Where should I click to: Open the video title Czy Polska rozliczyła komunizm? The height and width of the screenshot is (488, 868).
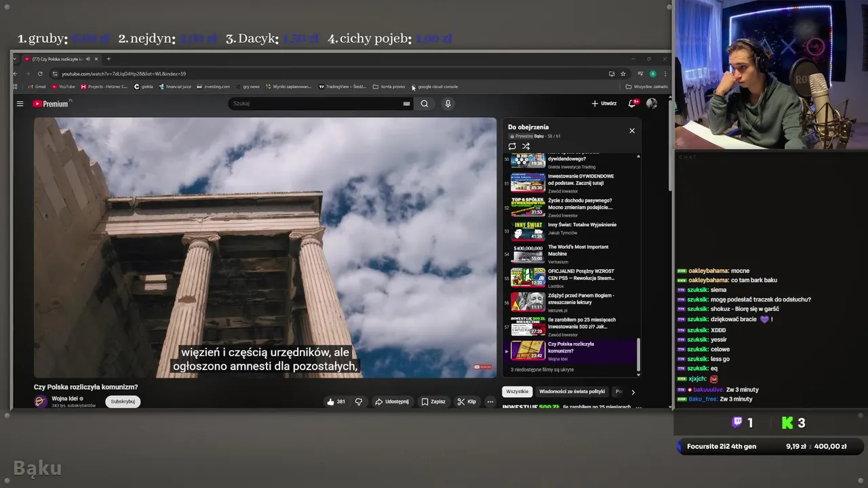point(85,387)
